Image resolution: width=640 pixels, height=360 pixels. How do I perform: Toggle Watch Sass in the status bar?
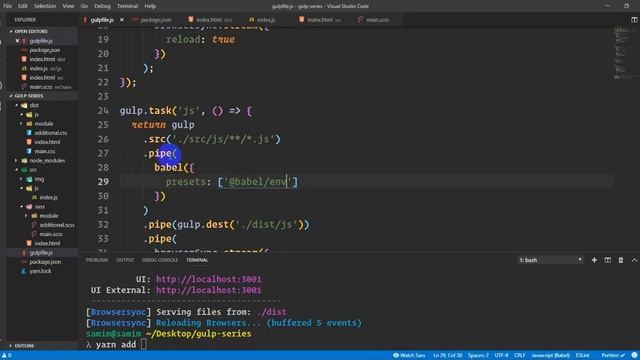tap(409, 356)
